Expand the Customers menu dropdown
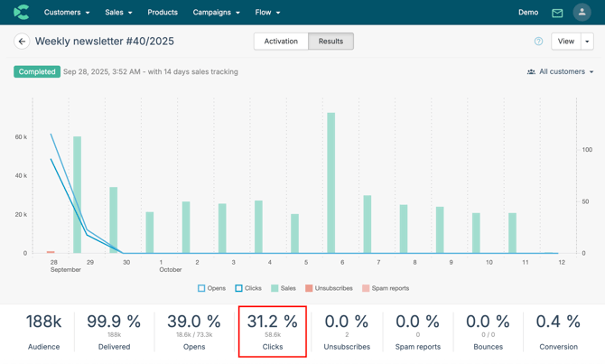The image size is (605, 364). 67,13
